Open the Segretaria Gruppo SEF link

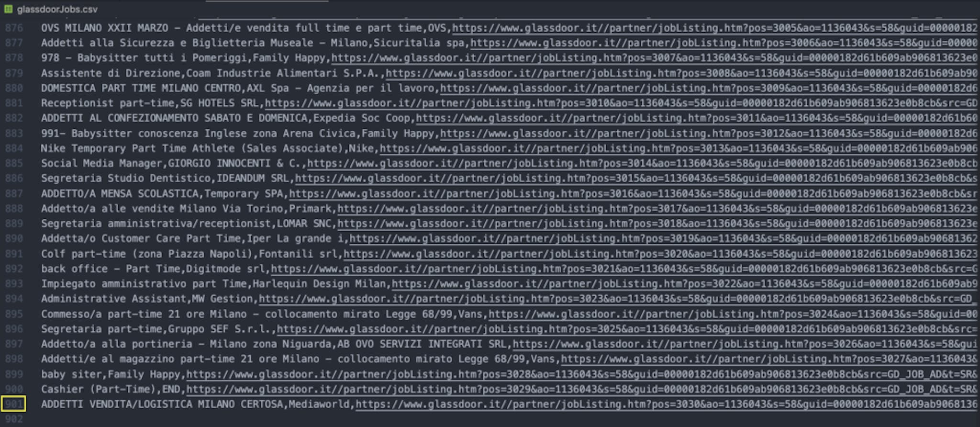[627, 329]
